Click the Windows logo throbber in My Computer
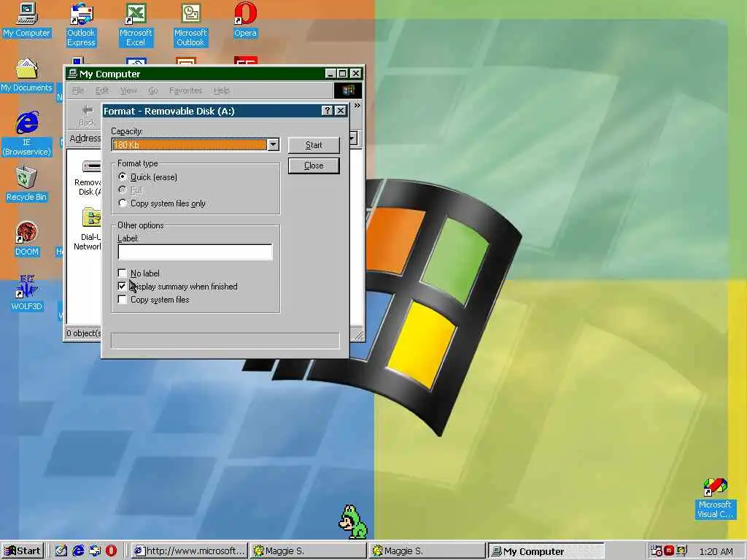Viewport: 747px width, 560px height. point(348,90)
